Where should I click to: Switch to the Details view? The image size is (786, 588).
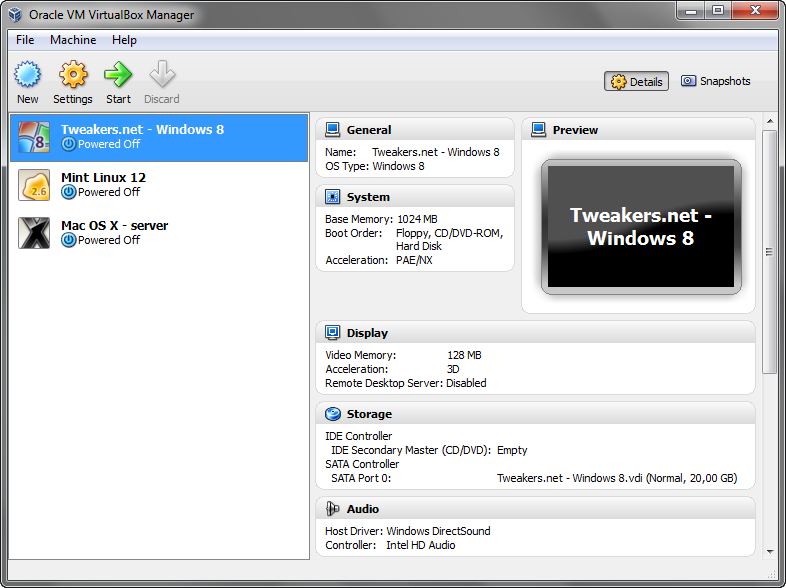point(636,81)
